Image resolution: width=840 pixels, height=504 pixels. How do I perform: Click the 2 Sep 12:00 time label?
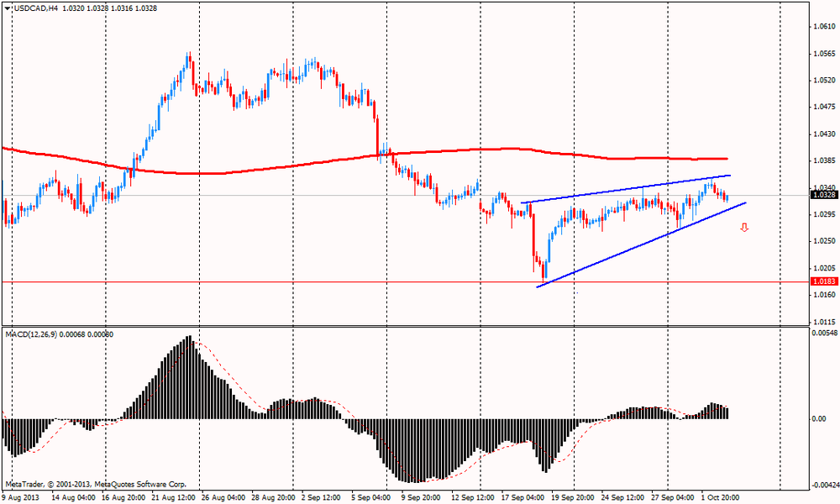(321, 497)
